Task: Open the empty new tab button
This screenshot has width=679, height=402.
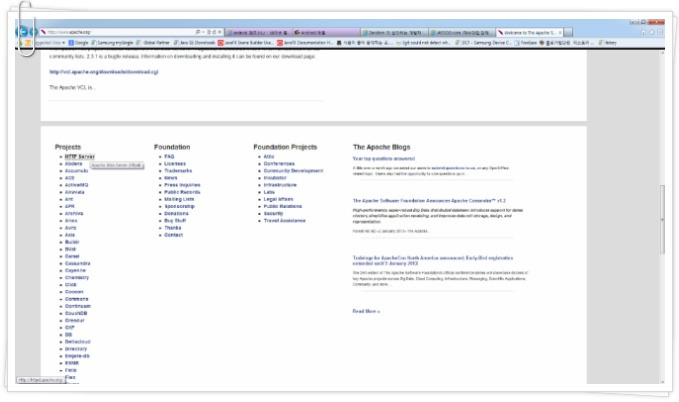Action: coord(568,32)
